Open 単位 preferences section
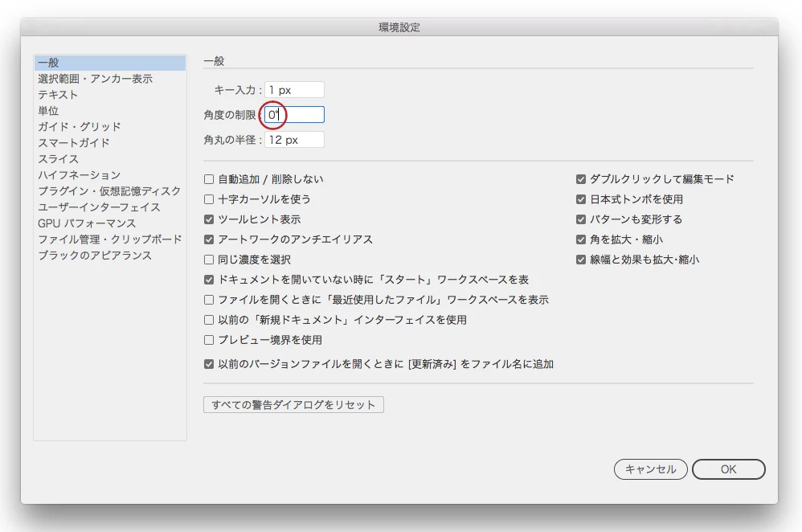 pos(48,110)
